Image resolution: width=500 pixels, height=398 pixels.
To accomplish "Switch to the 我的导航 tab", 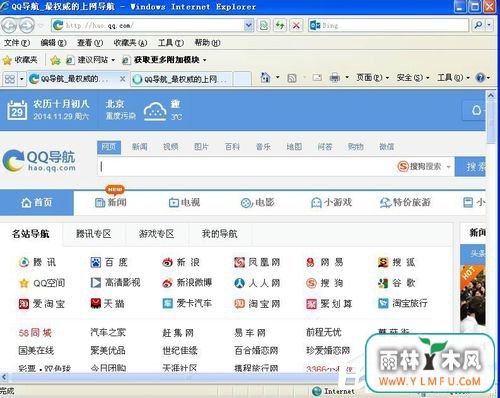I will (x=220, y=234).
